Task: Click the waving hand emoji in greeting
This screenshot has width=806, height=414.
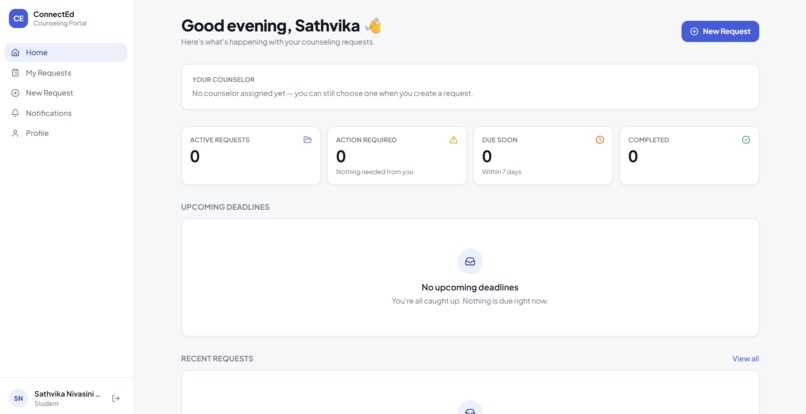Action: [x=373, y=26]
